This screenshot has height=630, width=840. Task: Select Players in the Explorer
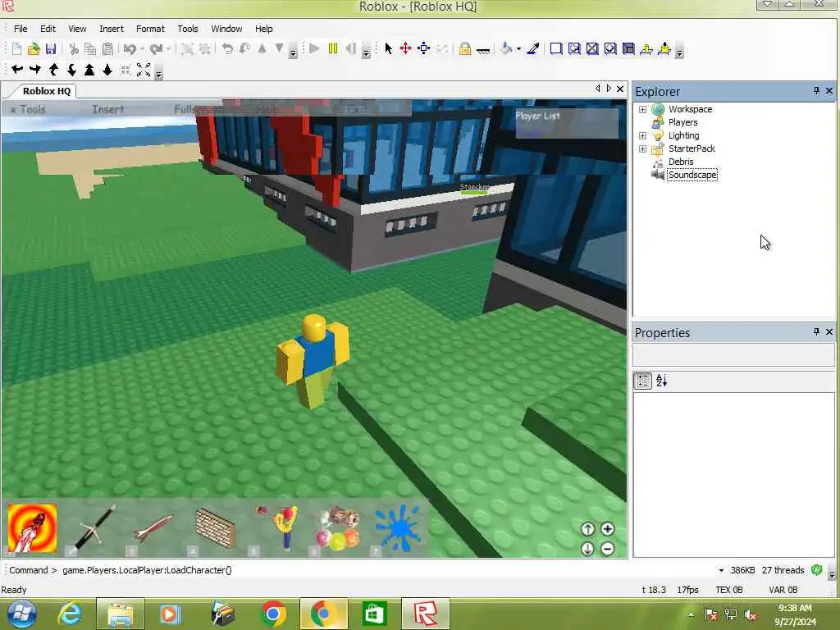682,122
